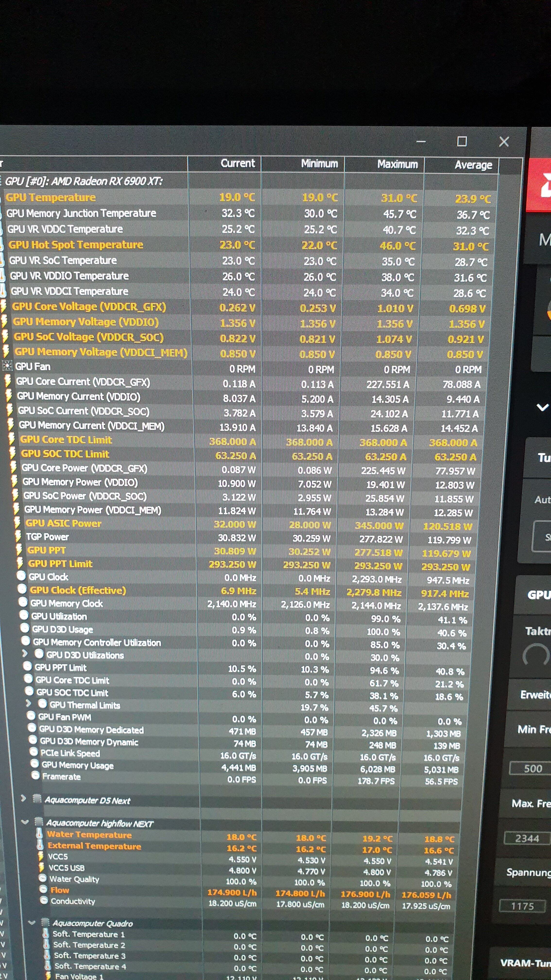Close the HWiNFO sensor window
Screen dimensions: 551x980
point(504,142)
